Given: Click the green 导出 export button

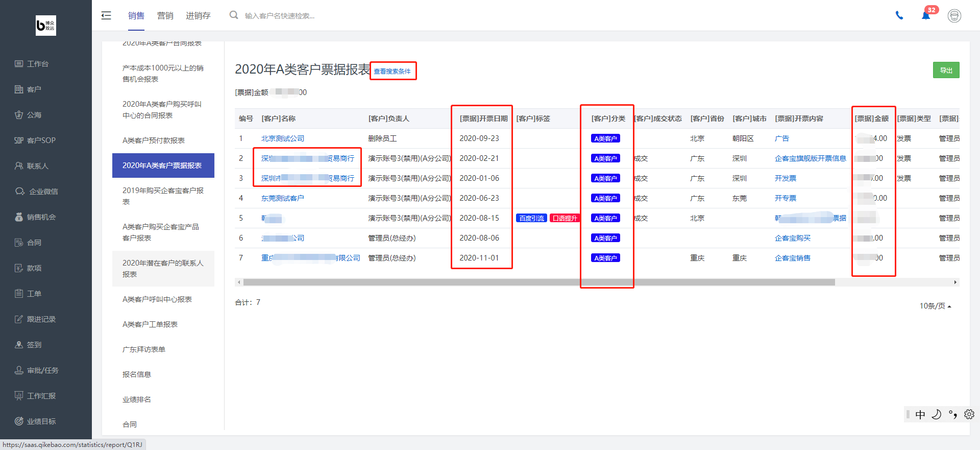Looking at the screenshot, I should pos(946,70).
